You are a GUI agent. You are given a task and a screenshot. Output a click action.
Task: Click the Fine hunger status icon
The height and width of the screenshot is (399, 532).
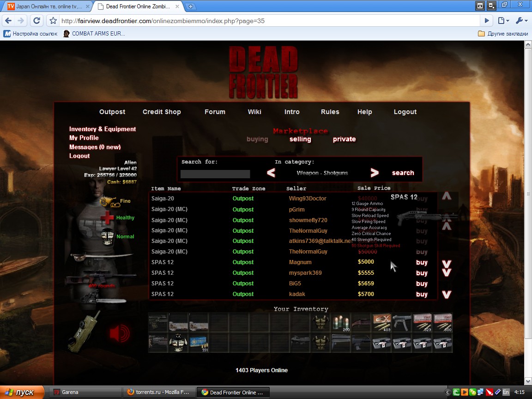click(x=109, y=201)
